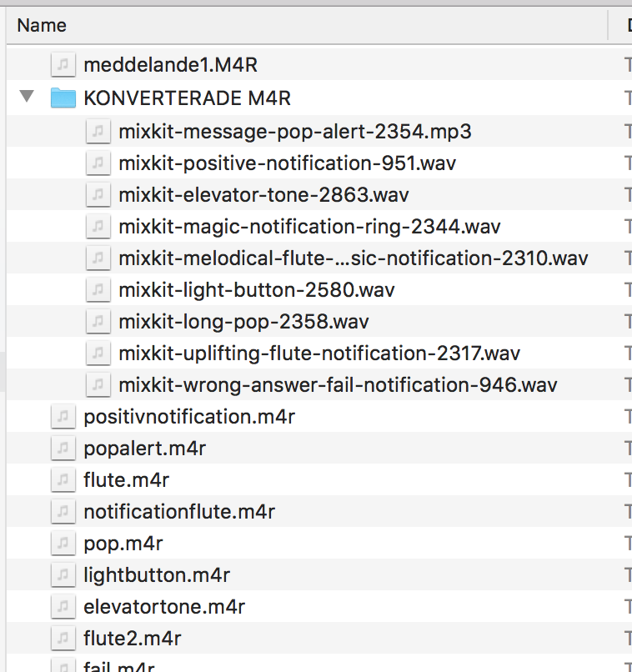Image resolution: width=632 pixels, height=672 pixels.
Task: Sort by the Name column header
Action: pyautogui.click(x=42, y=25)
